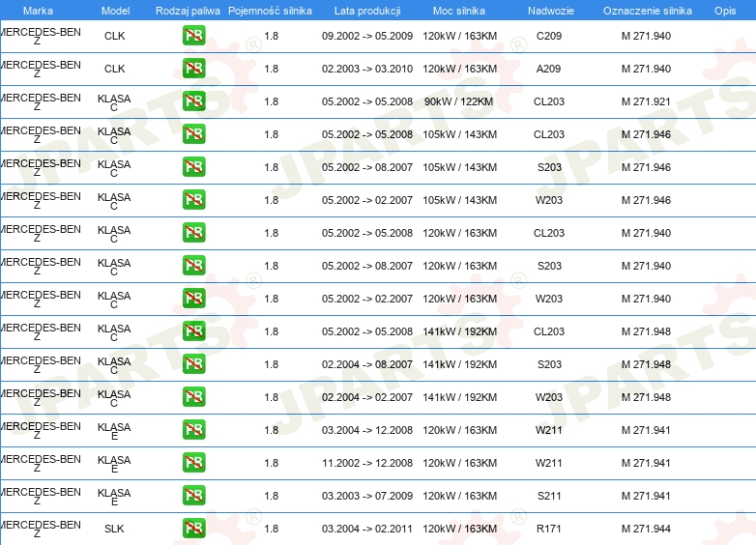Click M 271.941 in the S211 row
Image resolution: width=756 pixels, height=545 pixels.
(646, 496)
